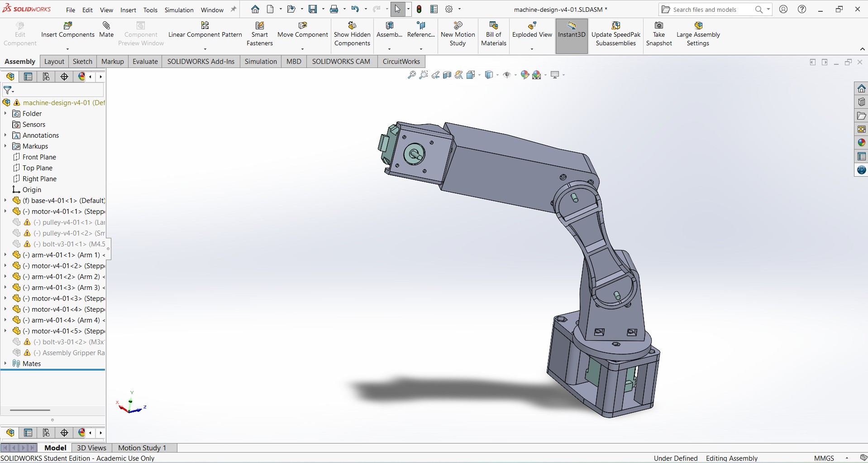Image resolution: width=868 pixels, height=463 pixels.
Task: Open the ConfigurationManager tab icon
Action: pyautogui.click(x=46, y=77)
